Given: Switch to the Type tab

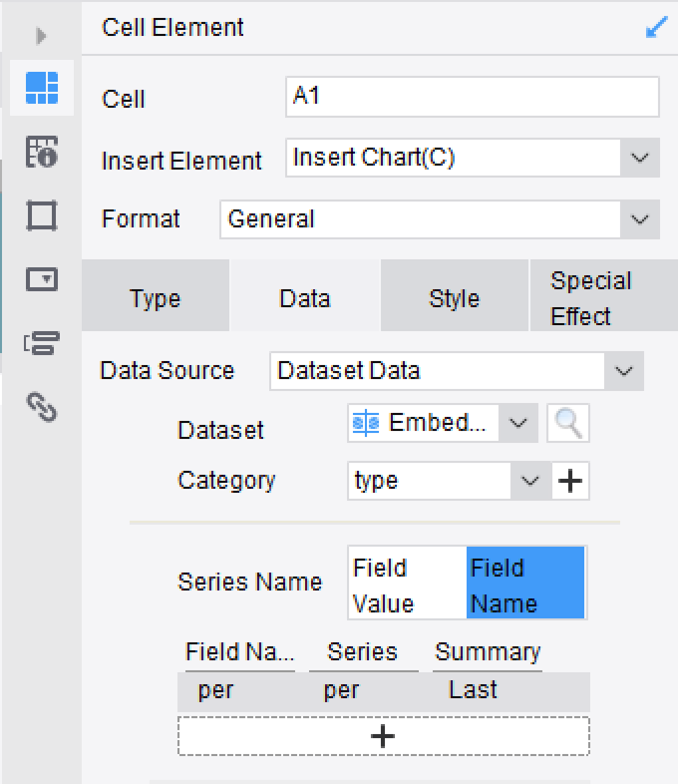Looking at the screenshot, I should 156,295.
